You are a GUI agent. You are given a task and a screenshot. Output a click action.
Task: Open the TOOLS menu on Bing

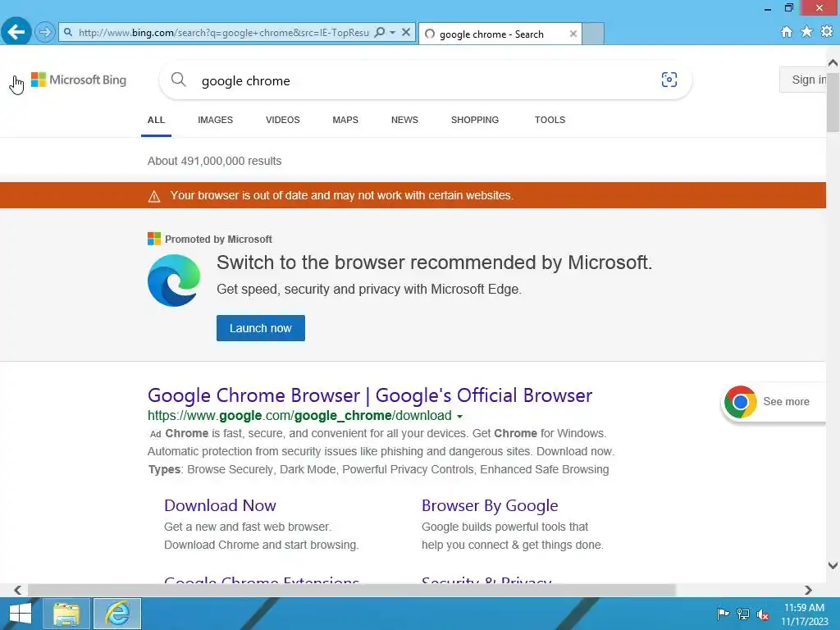click(550, 120)
